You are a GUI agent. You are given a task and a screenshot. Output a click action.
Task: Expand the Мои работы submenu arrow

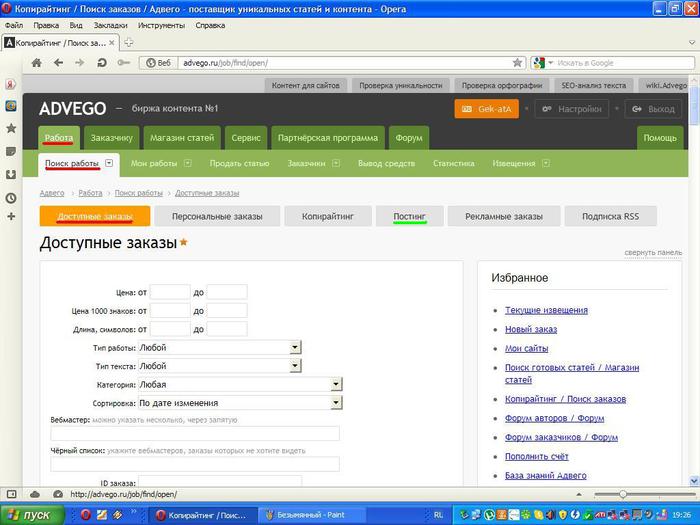point(188,163)
